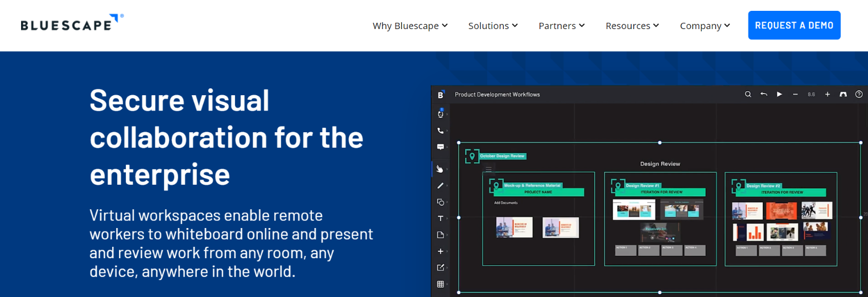Click the plus add content tool in sidebar
The width and height of the screenshot is (868, 297).
point(440,251)
